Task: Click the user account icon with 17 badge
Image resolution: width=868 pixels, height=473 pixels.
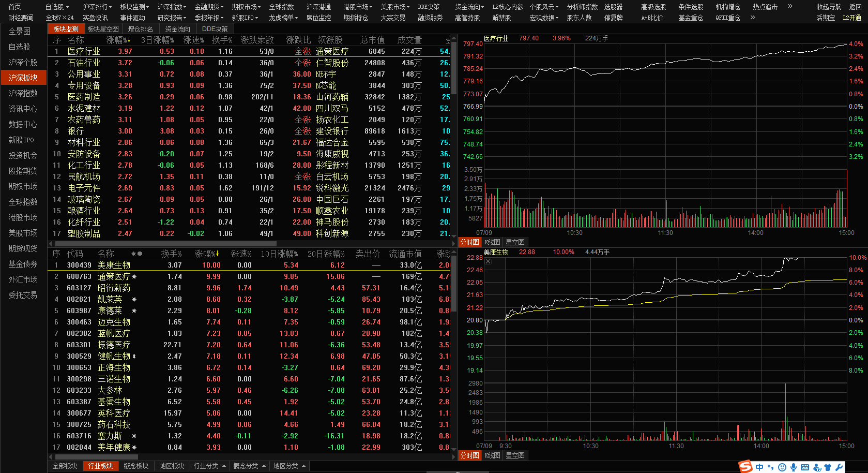Action: coord(817,467)
